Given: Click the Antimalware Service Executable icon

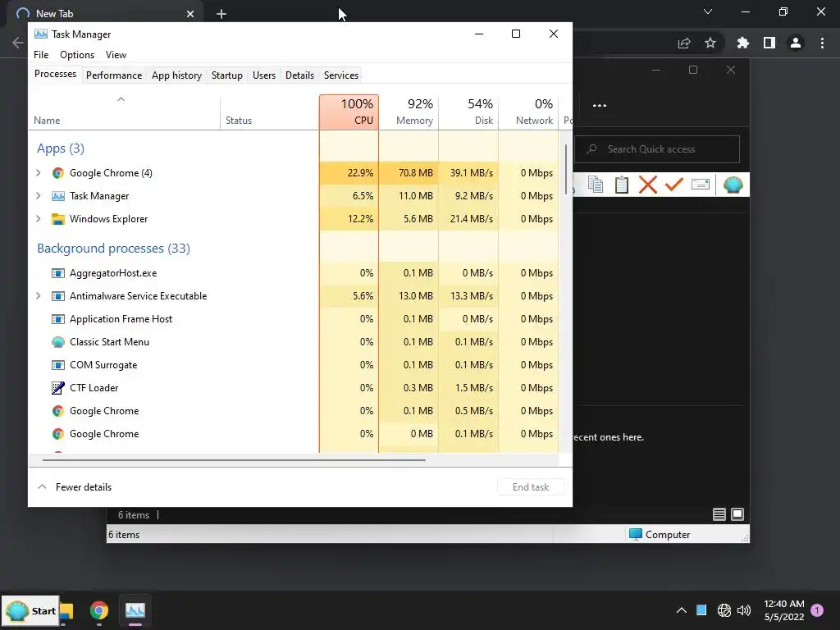Looking at the screenshot, I should [x=58, y=296].
